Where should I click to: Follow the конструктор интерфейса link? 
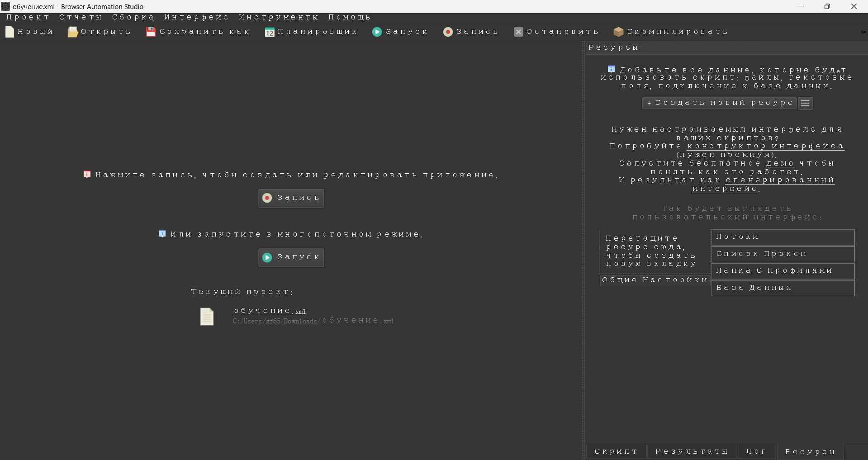pyautogui.click(x=765, y=146)
